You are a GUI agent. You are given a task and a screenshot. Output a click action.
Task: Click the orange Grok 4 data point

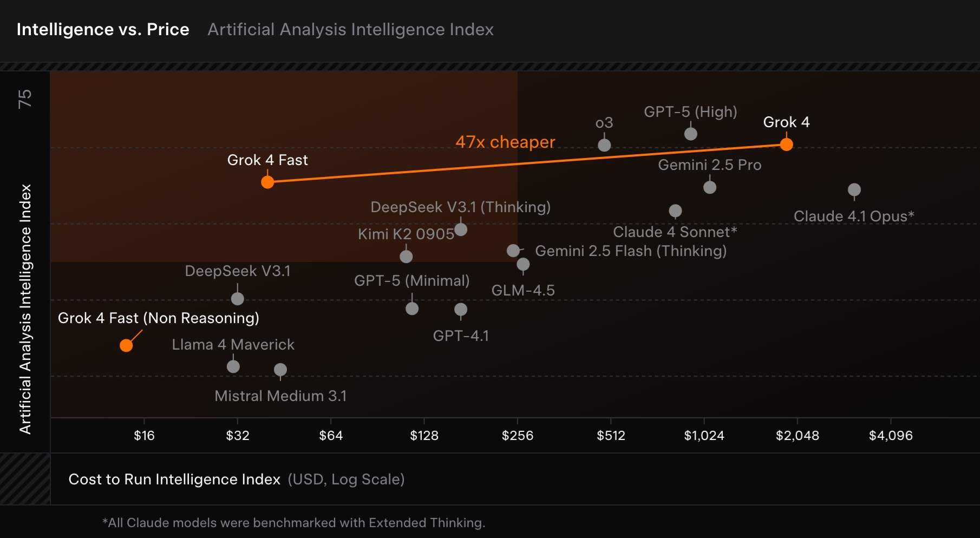786,145
